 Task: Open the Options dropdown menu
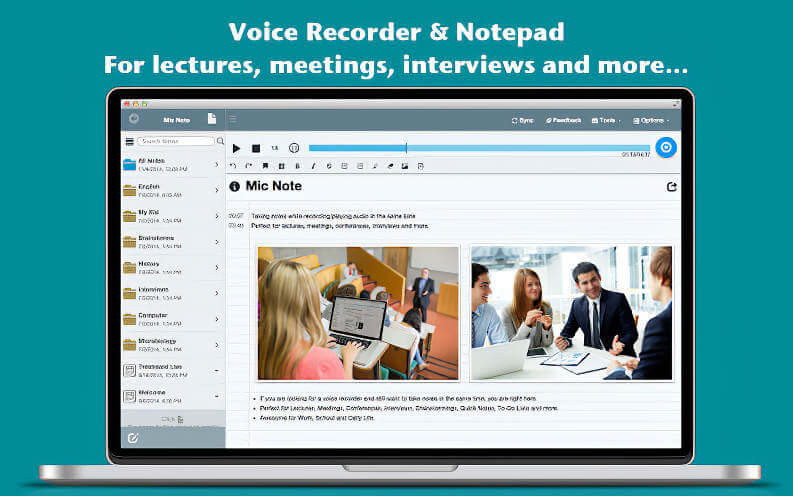[652, 120]
